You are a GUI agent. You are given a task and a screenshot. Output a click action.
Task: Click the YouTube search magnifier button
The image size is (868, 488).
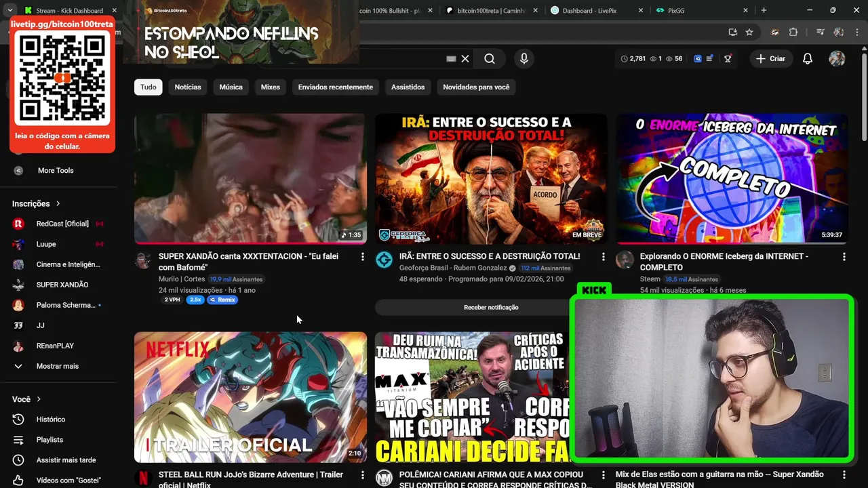point(489,59)
